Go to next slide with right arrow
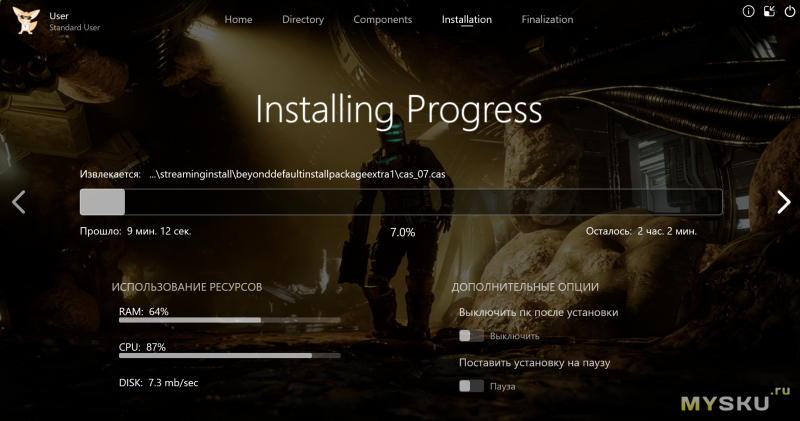 click(x=783, y=202)
